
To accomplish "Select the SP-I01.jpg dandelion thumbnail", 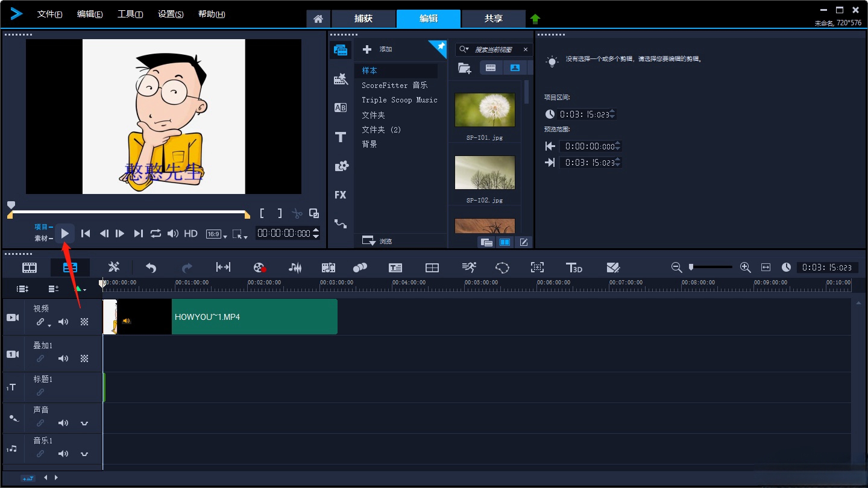I will tap(485, 110).
